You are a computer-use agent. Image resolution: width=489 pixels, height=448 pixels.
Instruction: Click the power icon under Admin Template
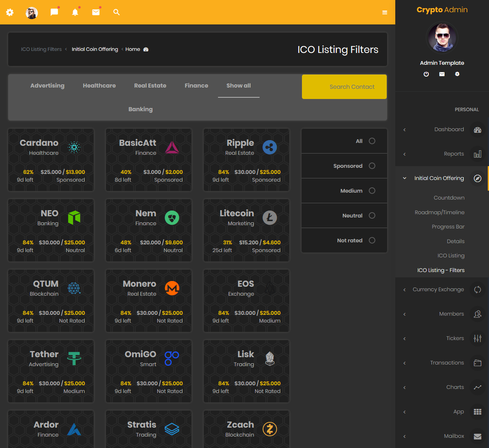pos(426,74)
